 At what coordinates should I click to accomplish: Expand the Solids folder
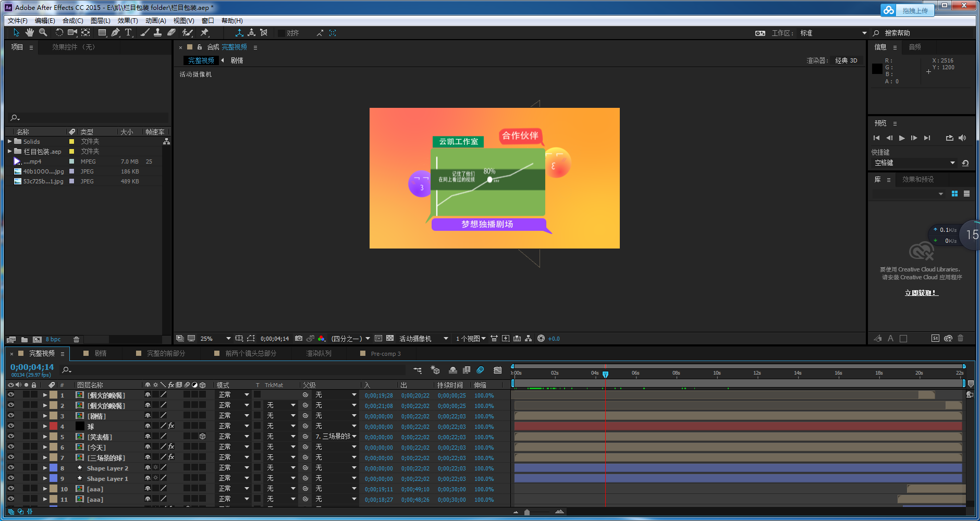pyautogui.click(x=9, y=141)
